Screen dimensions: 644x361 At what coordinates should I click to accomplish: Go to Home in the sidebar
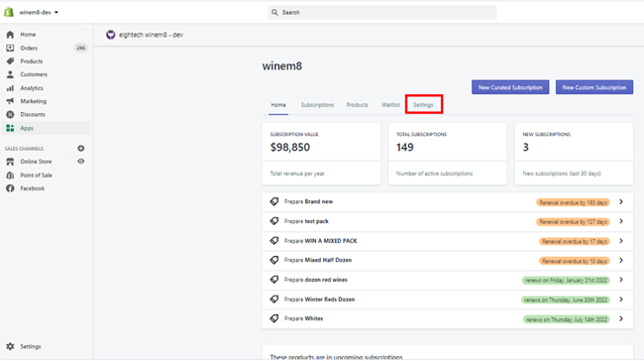[28, 35]
